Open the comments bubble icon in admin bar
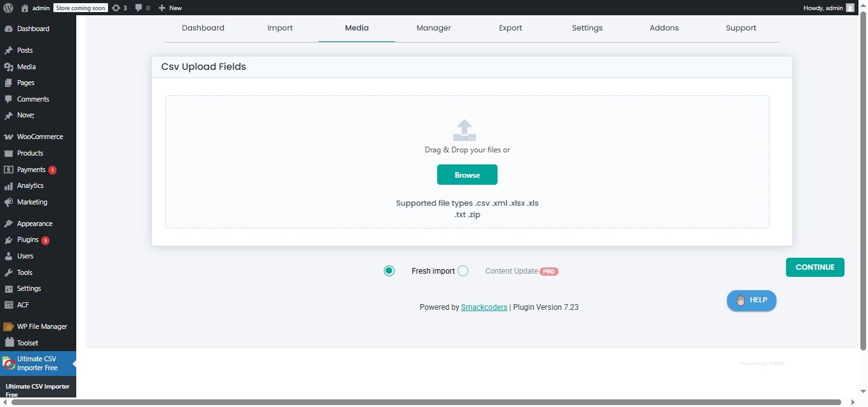Image resolution: width=868 pixels, height=407 pixels. click(x=139, y=7)
